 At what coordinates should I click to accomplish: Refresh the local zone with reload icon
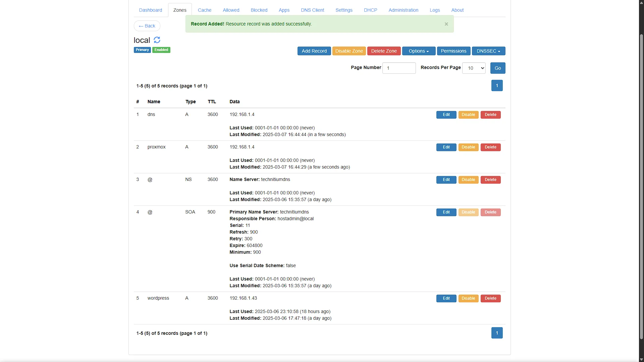click(157, 40)
